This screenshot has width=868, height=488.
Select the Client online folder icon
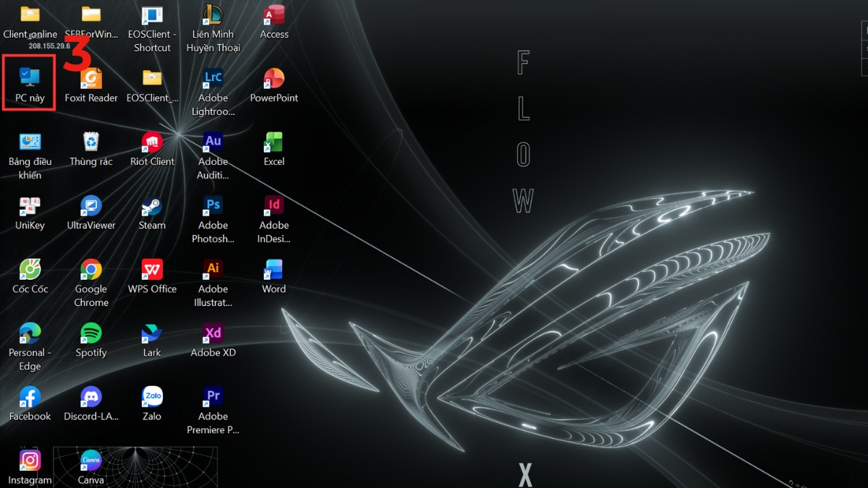click(x=30, y=14)
